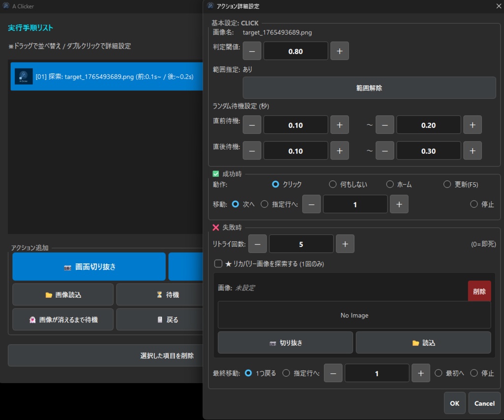Enable リカバリー画像を探索する checkbox
504x420 pixels.
(218, 264)
